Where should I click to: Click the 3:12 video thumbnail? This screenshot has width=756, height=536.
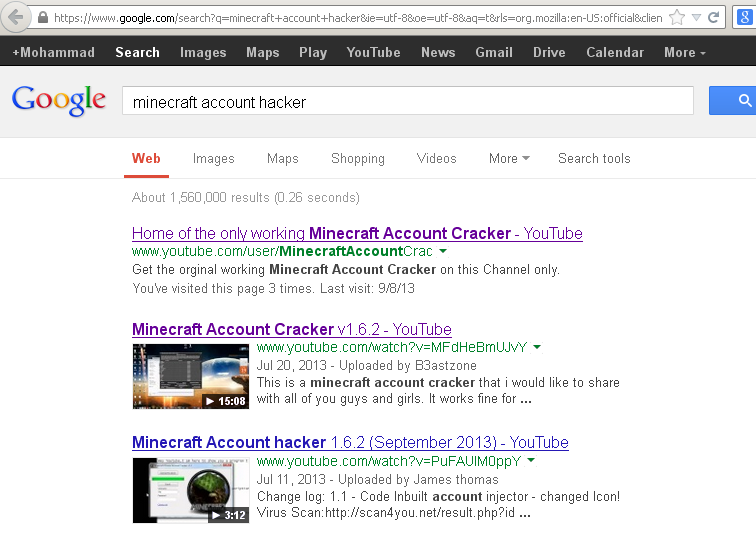191,491
